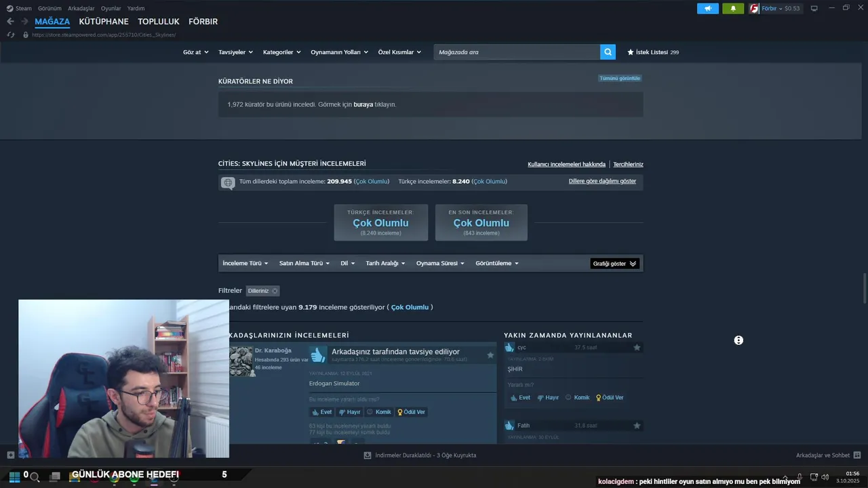Screen dimensions: 868x488
Task: Go forward with the right arrow
Action: coord(24,22)
